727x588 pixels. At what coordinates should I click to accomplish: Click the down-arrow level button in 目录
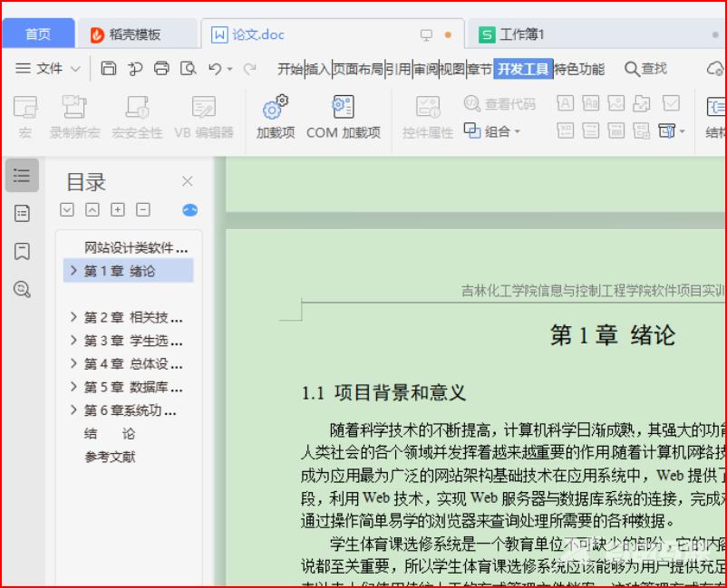click(67, 210)
